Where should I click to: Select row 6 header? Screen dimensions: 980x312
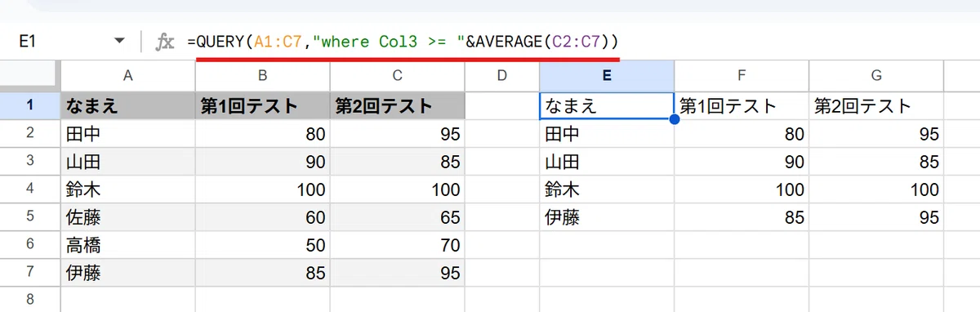(29, 244)
